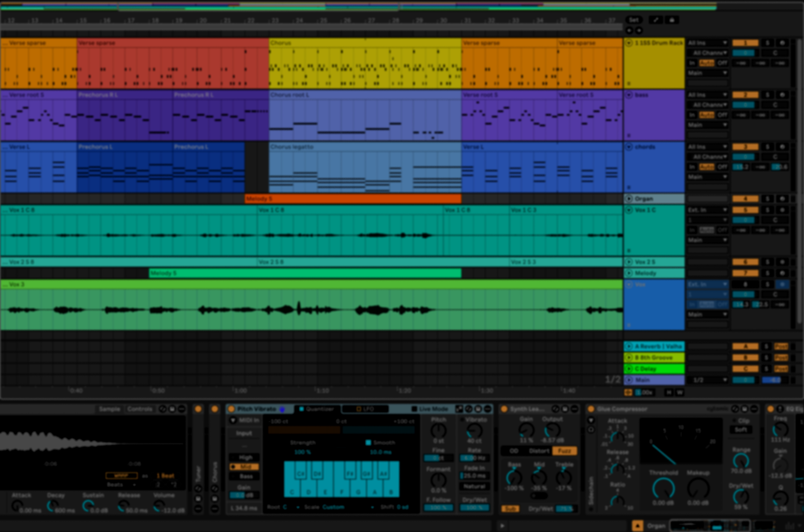
Task: Select the OD mode button
Action: 514,451
